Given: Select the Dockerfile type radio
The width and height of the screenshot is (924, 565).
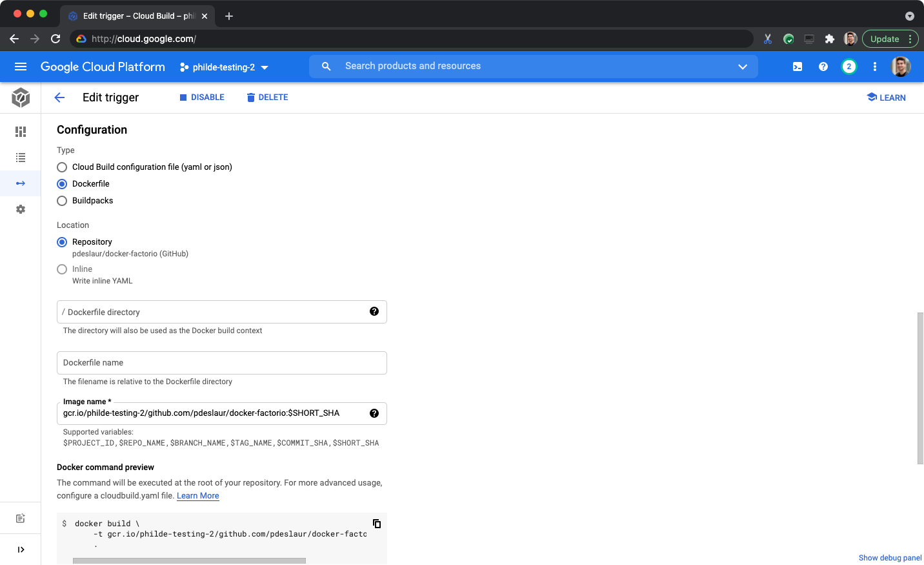Looking at the screenshot, I should [x=62, y=184].
